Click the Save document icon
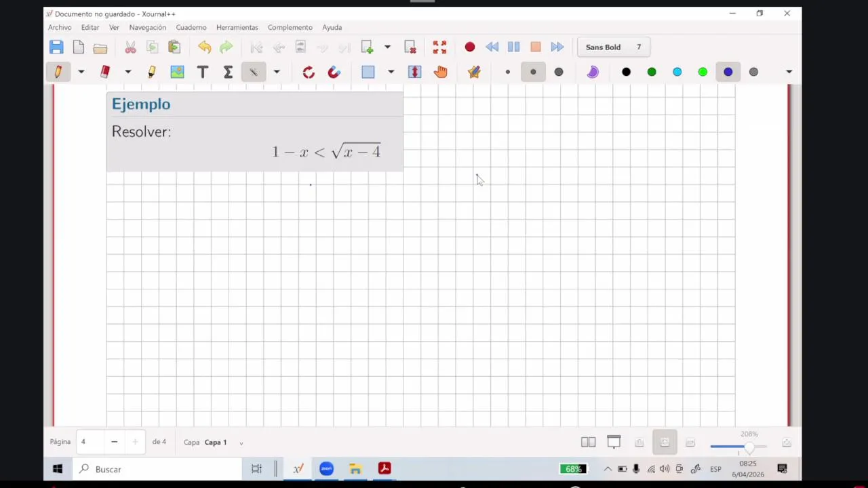 (56, 47)
